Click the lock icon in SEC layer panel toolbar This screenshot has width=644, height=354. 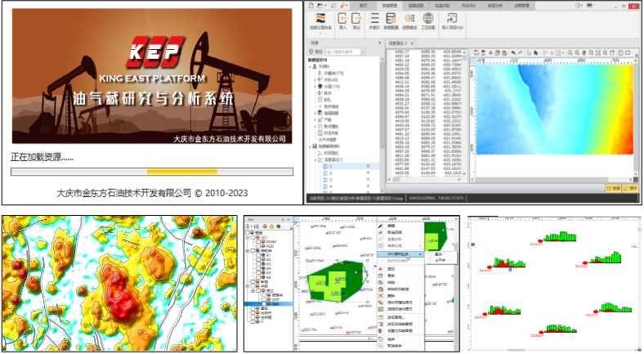[x=271, y=226]
